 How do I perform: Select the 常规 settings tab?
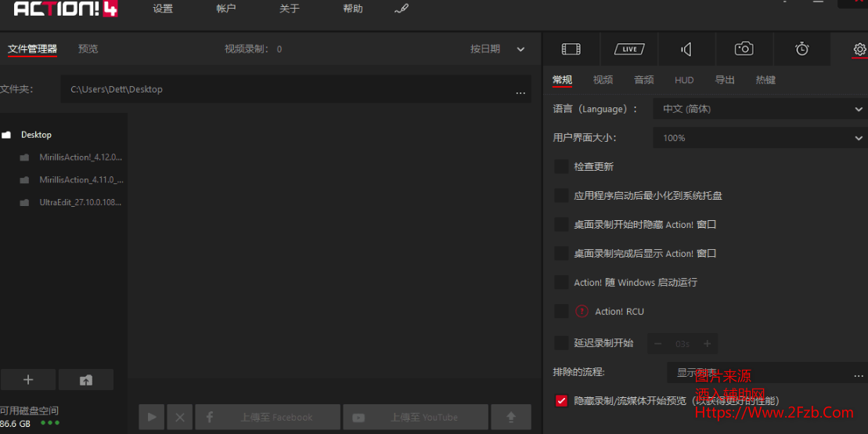pos(562,80)
